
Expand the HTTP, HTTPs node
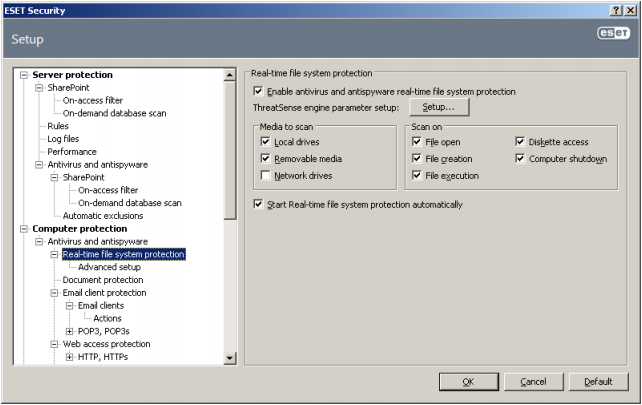click(x=69, y=357)
